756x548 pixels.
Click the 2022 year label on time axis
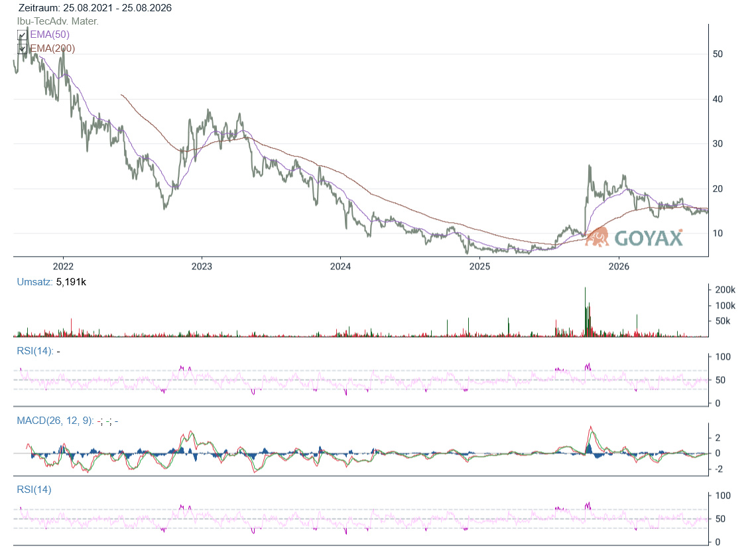coord(63,266)
